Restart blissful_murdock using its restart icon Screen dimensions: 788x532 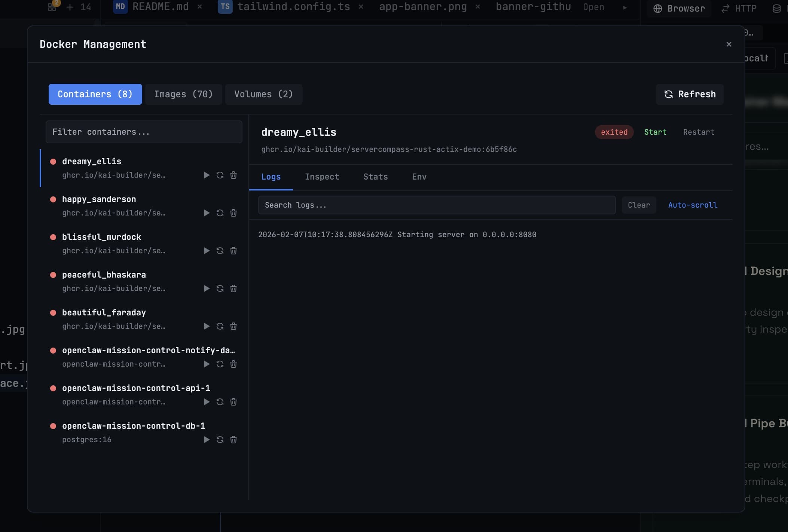click(220, 251)
